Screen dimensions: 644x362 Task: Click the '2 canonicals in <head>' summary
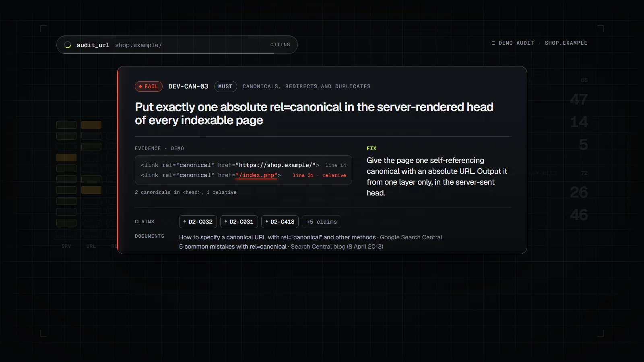[x=186, y=192]
